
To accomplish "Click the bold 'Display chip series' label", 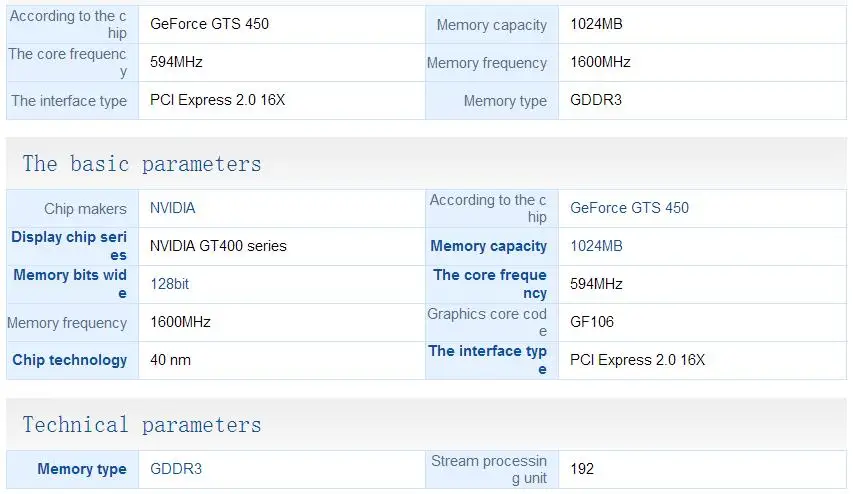I will click(x=69, y=246).
